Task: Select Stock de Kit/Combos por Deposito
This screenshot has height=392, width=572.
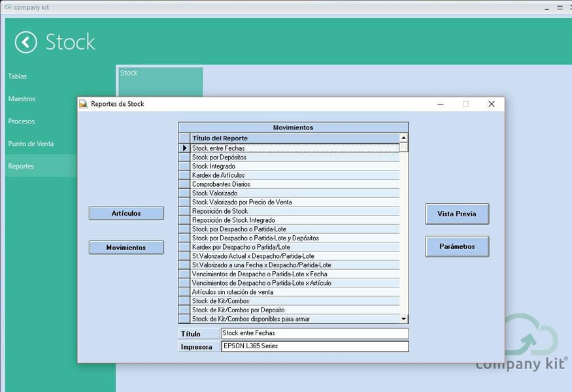Action: tap(295, 310)
